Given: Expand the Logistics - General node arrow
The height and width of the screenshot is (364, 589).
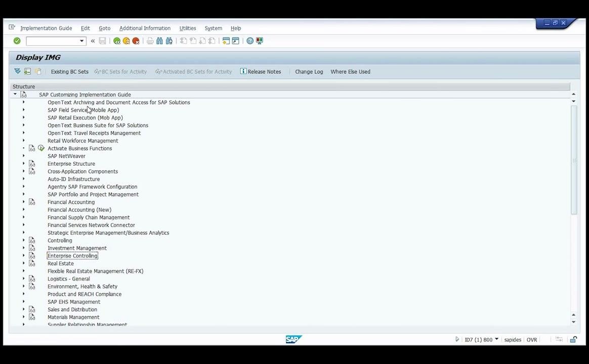Looking at the screenshot, I should 23,279.
